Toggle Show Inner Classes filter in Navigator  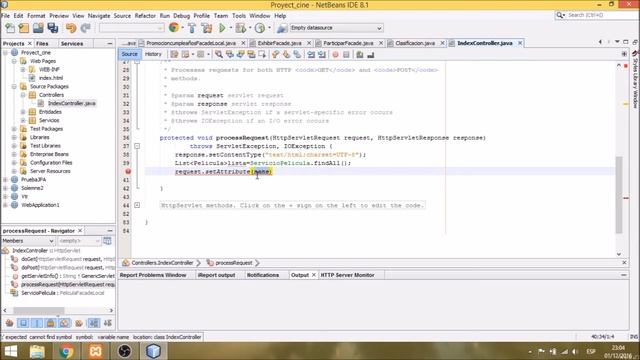point(64,323)
